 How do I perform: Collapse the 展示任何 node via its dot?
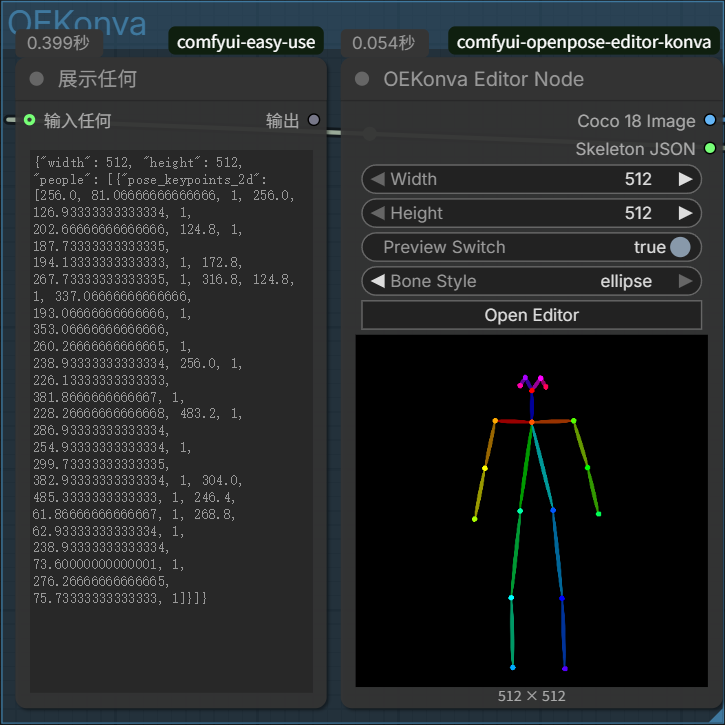37,79
